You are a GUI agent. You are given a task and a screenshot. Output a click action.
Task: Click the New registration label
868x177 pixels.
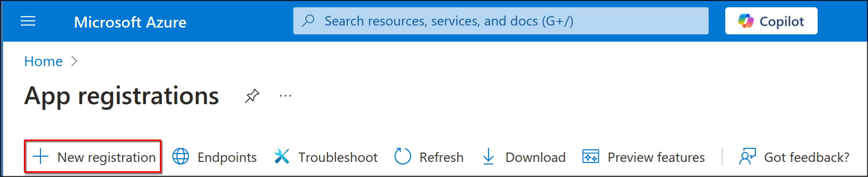click(x=106, y=157)
